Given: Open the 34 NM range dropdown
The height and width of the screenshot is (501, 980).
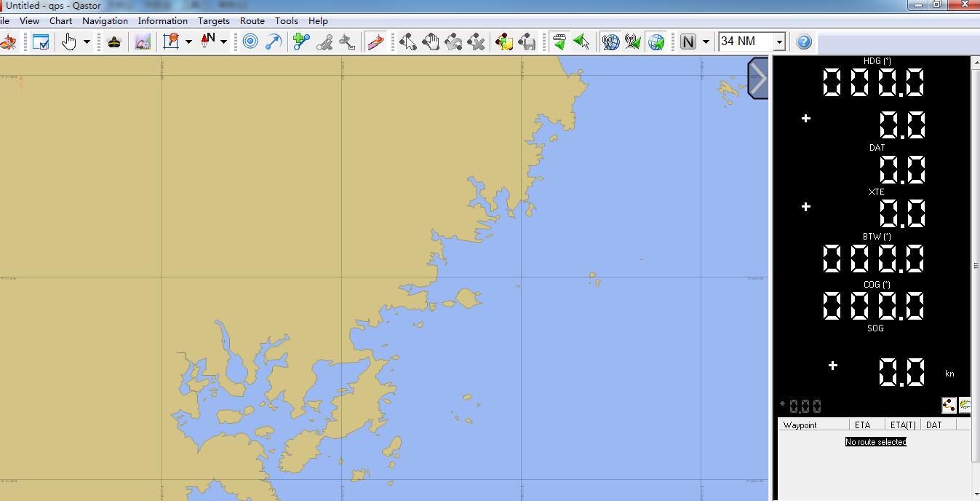Looking at the screenshot, I should pyautogui.click(x=778, y=42).
